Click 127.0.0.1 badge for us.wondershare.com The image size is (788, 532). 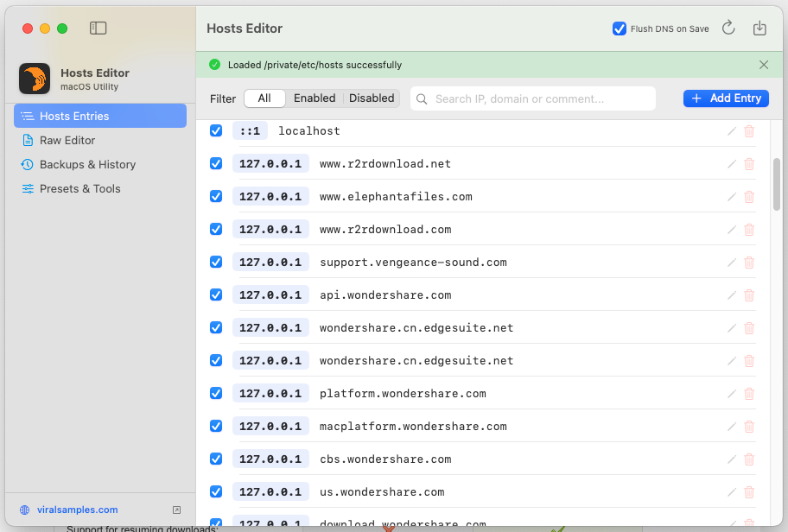(x=270, y=491)
